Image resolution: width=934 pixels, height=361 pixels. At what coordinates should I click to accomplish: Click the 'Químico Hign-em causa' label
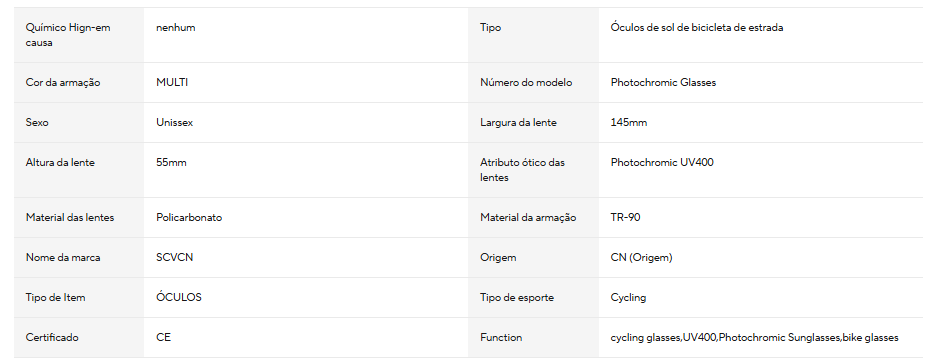(68, 35)
